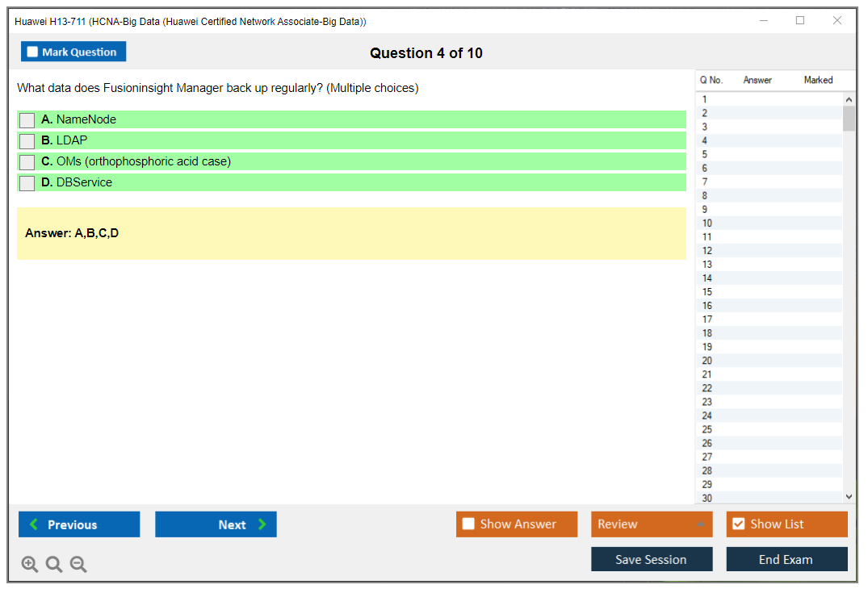
Task: Toggle the Show Answer checkbox
Action: pyautogui.click(x=468, y=524)
